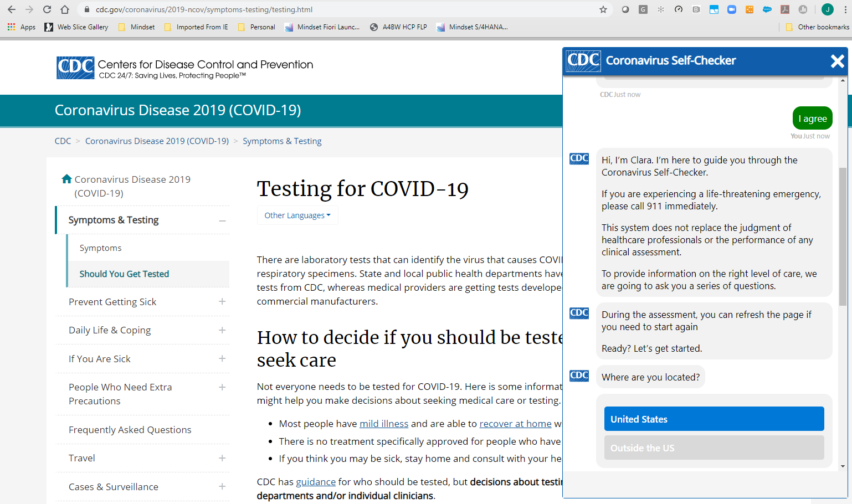Image resolution: width=852 pixels, height=504 pixels.
Task: Open the Chrome three-dot menu
Action: click(x=845, y=9)
